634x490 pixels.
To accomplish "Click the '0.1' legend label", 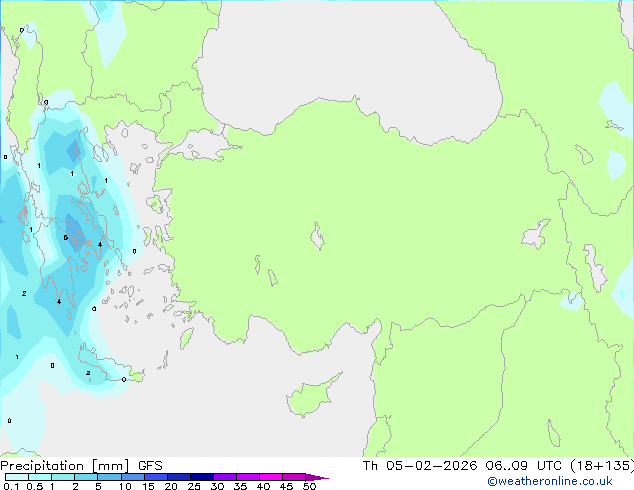I will 11,486.
